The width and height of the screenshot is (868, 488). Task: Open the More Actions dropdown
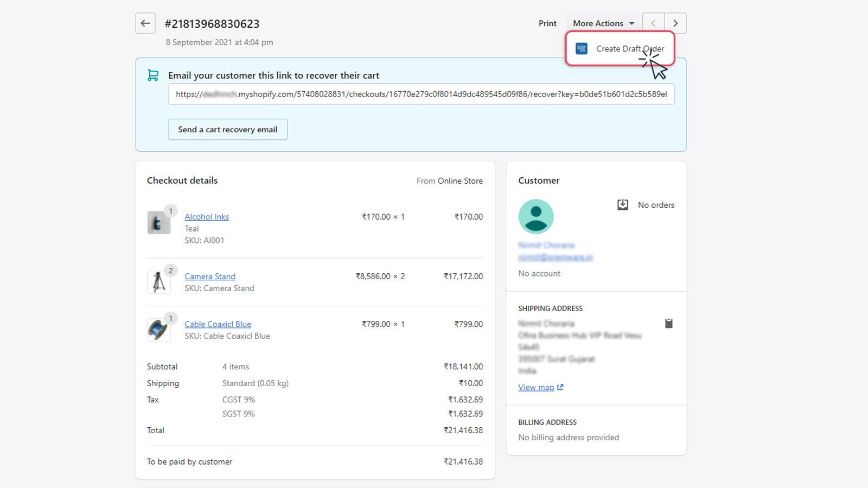point(603,23)
